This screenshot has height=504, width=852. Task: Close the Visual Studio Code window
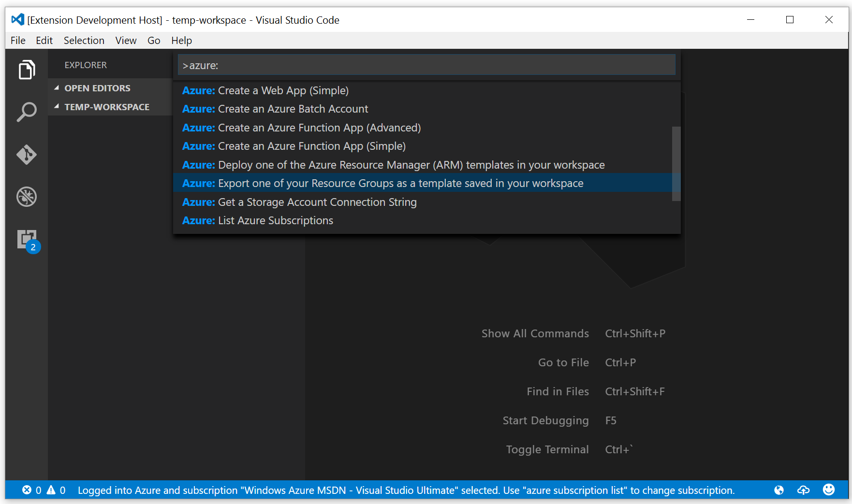coord(829,19)
